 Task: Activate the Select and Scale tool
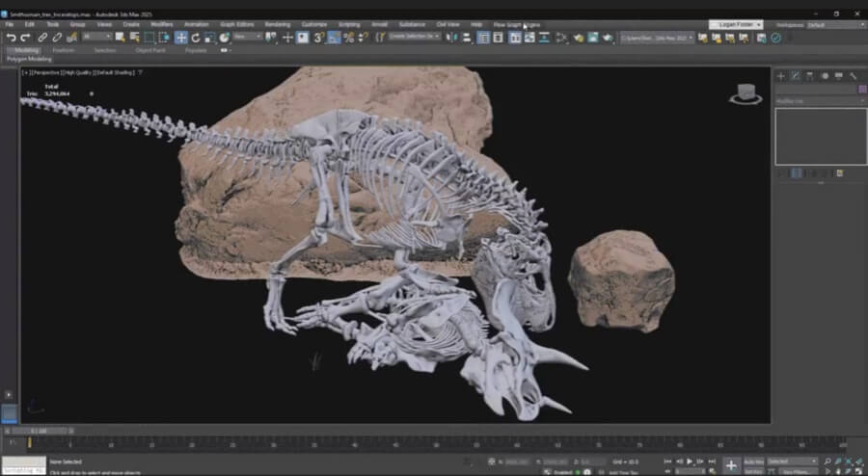[210, 38]
